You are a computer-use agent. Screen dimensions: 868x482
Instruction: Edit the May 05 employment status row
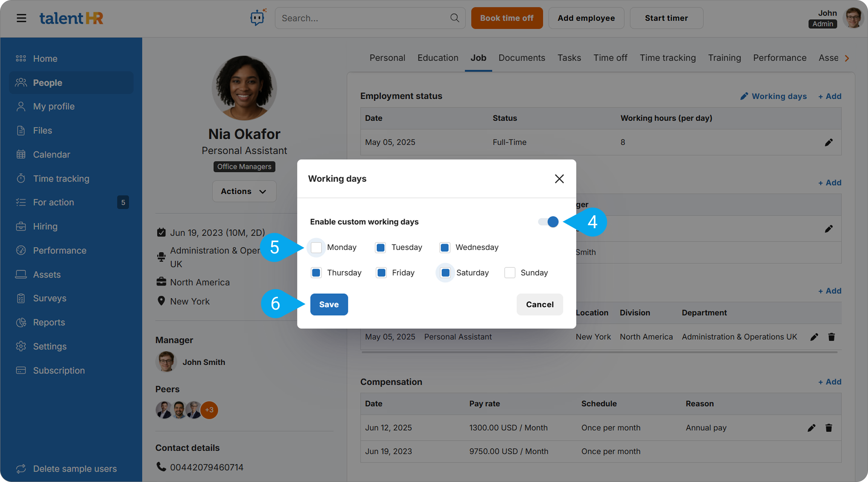point(828,143)
